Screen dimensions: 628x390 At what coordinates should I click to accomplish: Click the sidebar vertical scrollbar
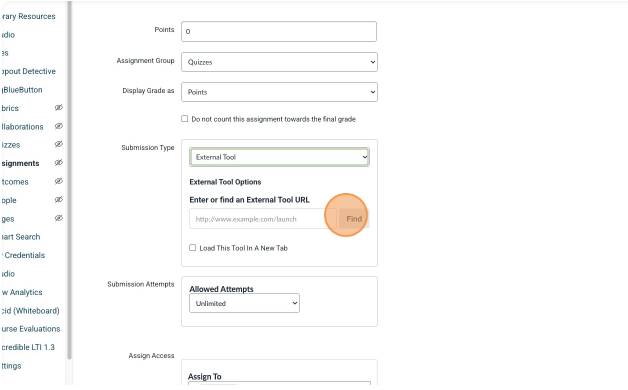[x=69, y=180]
